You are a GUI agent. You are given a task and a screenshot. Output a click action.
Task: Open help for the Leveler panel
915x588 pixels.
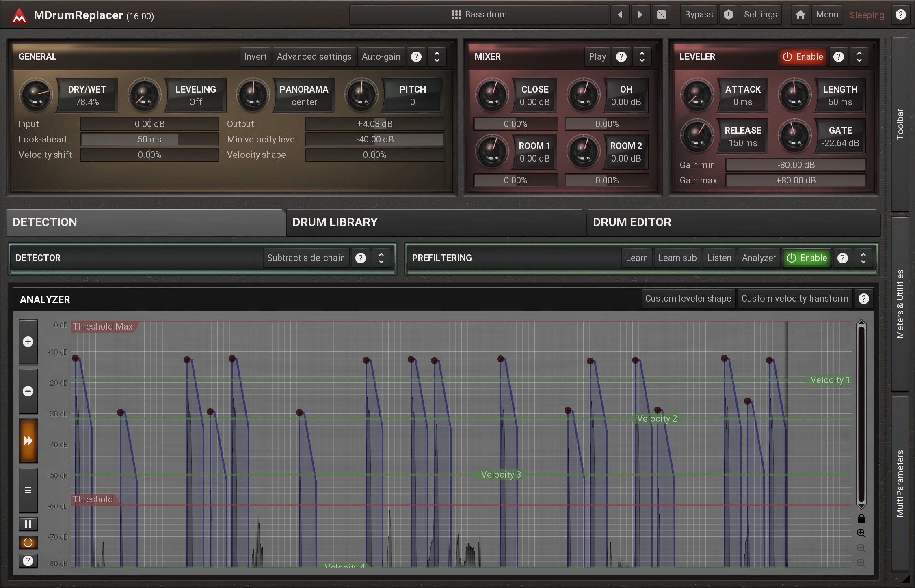click(839, 57)
